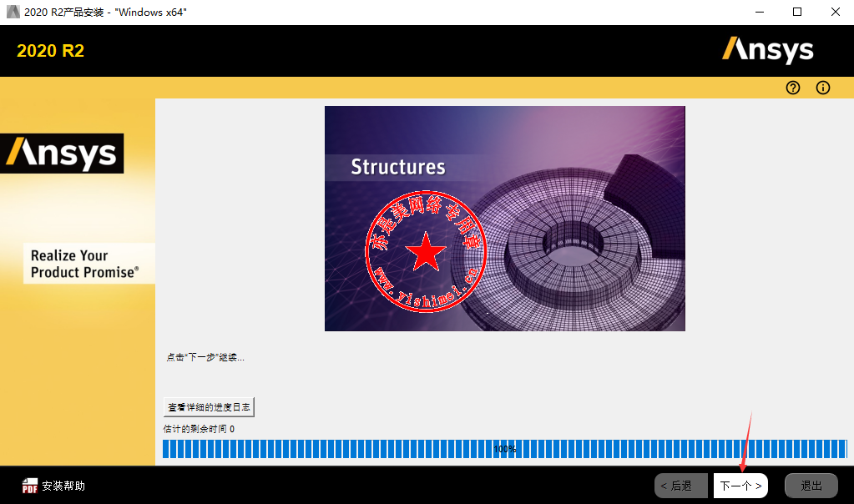Click the Structures banner image
854x504 pixels.
tap(505, 219)
